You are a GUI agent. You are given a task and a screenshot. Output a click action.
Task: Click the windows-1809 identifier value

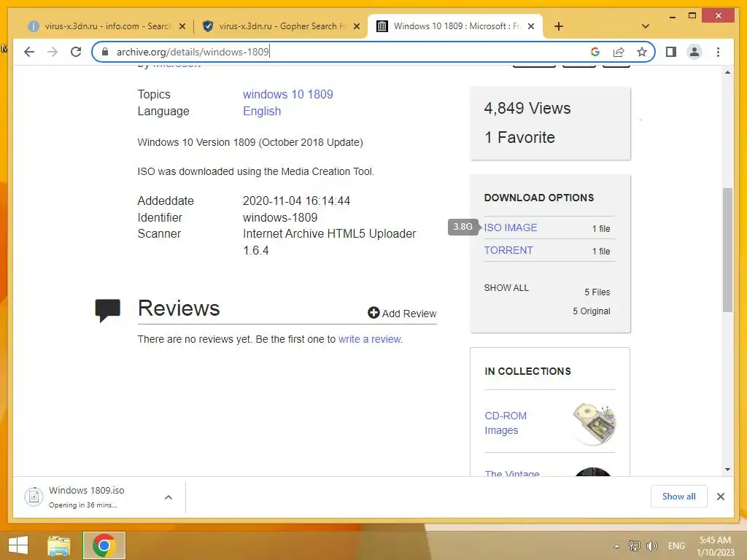pyautogui.click(x=280, y=217)
